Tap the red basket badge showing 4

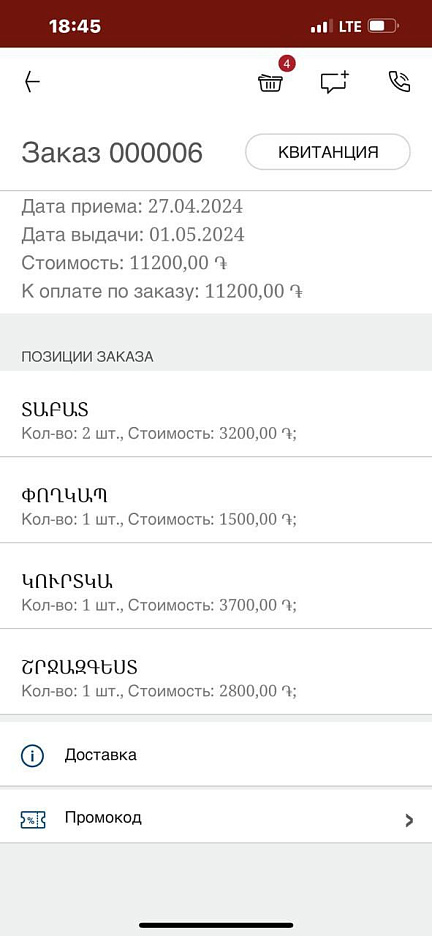288,63
